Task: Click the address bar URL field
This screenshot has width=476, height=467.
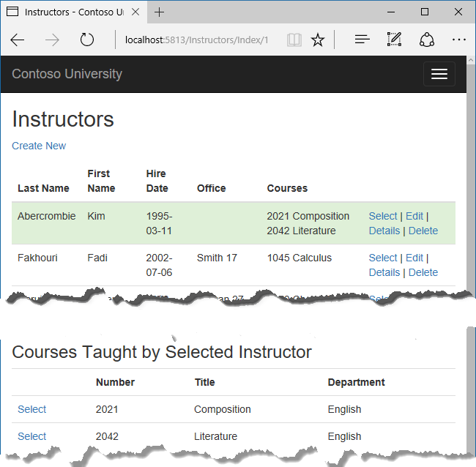Action: point(196,40)
